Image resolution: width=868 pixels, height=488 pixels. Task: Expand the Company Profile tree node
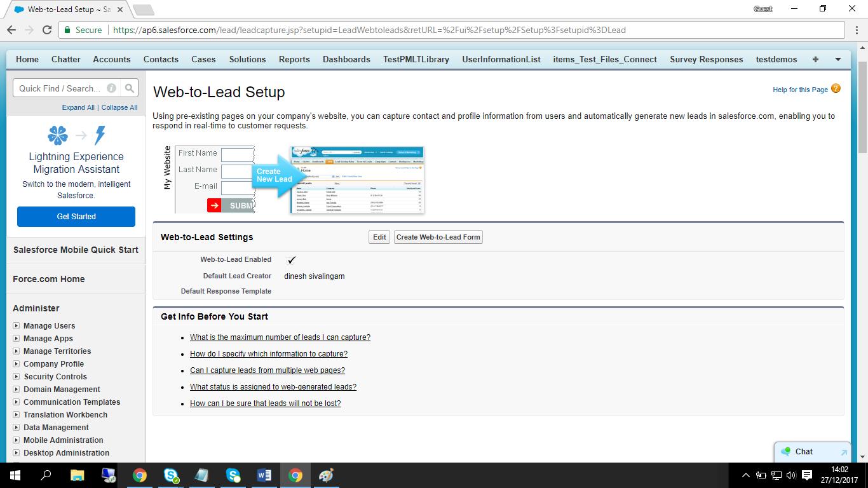coord(17,363)
